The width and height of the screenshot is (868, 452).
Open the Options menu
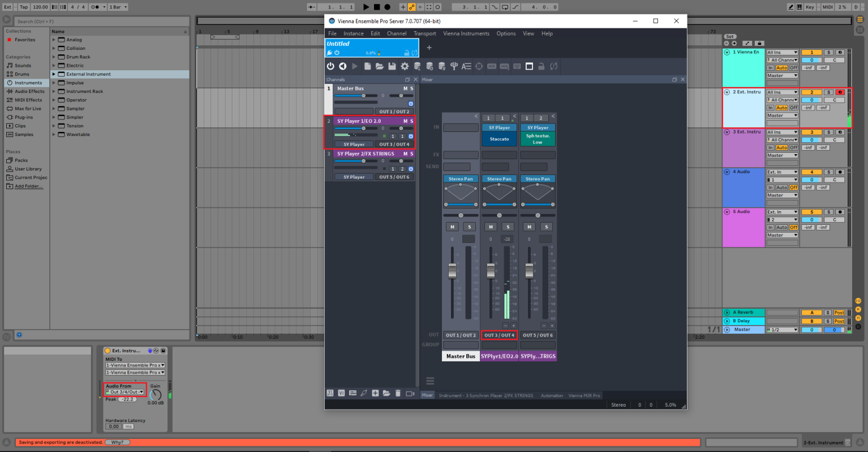pyautogui.click(x=506, y=33)
